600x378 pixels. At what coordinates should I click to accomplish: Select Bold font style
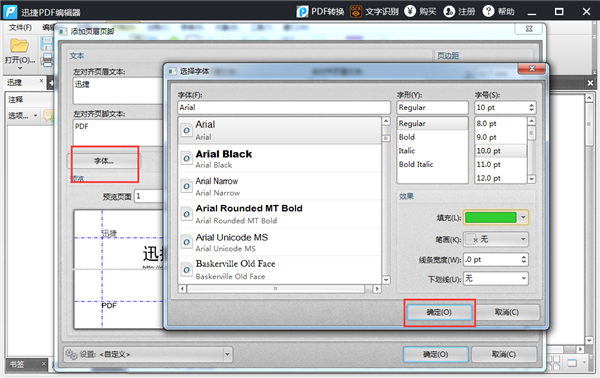click(x=432, y=137)
